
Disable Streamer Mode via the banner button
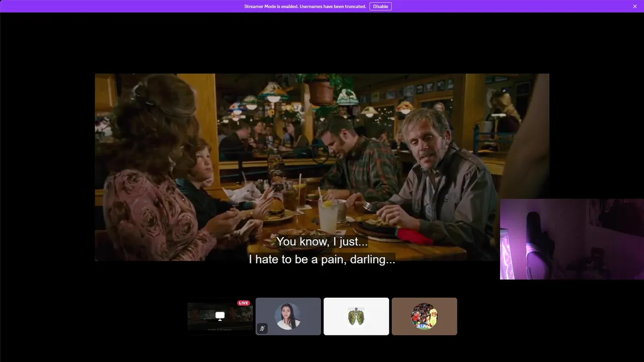380,7
